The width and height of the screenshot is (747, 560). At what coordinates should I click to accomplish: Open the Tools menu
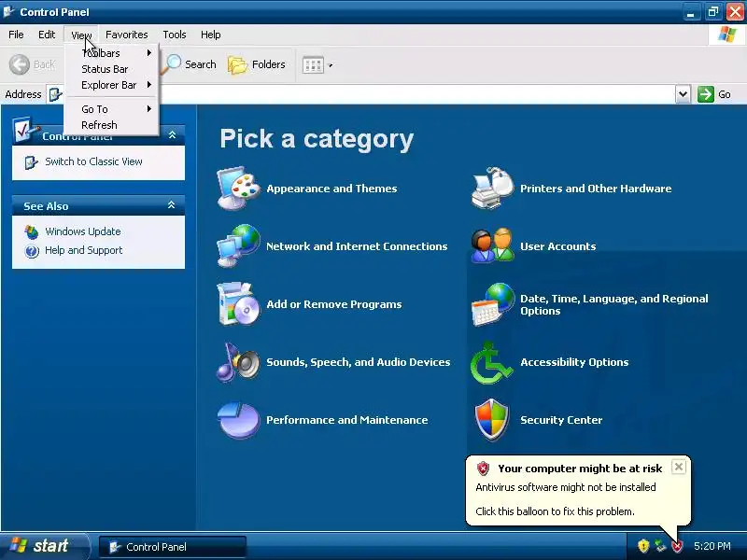click(x=175, y=35)
